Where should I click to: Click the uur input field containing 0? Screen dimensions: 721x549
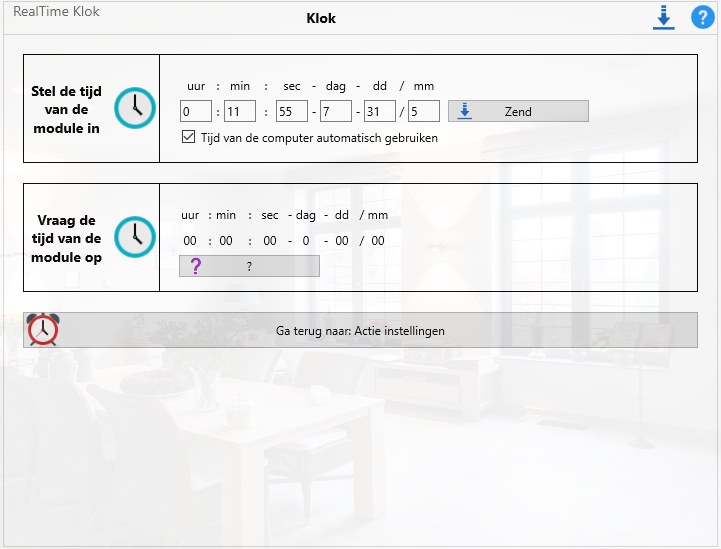tap(196, 111)
